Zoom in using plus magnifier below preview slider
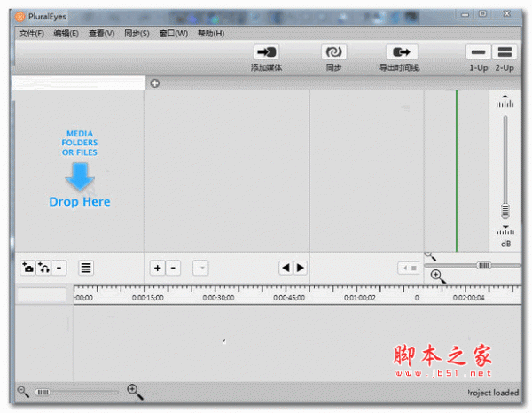This screenshot has height=413, width=532. tap(438, 277)
